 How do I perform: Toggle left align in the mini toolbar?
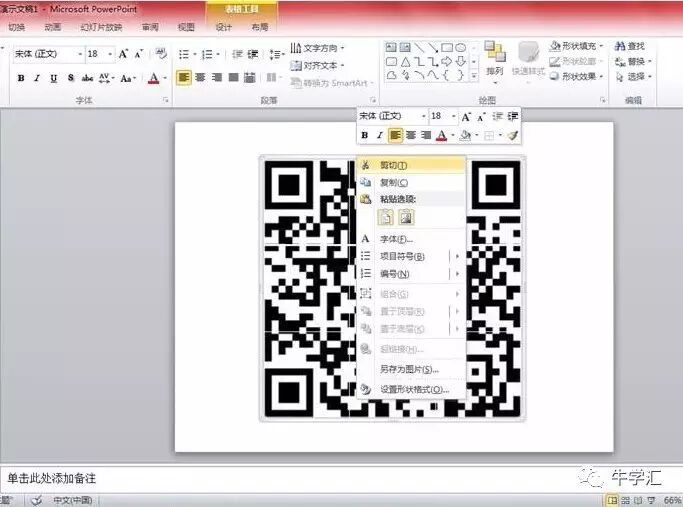[395, 135]
